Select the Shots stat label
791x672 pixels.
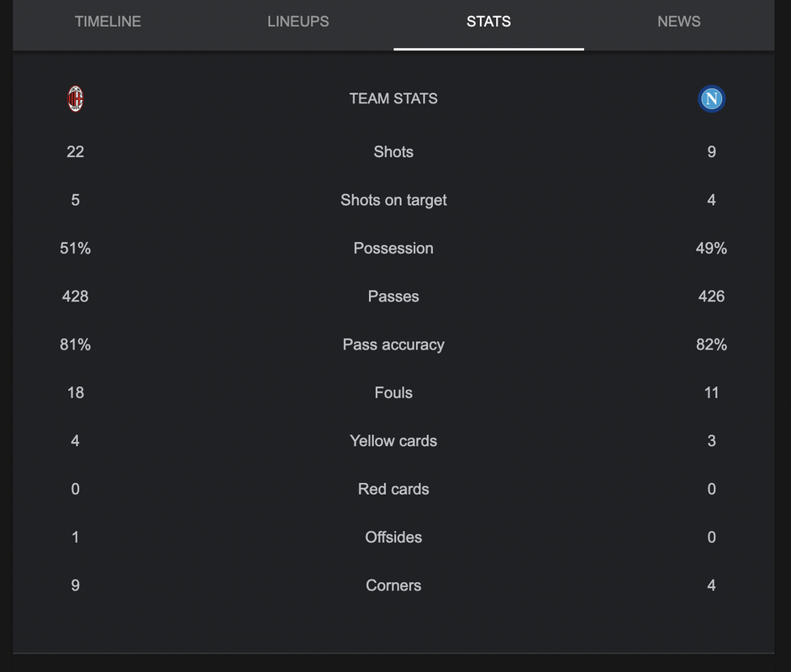click(393, 152)
